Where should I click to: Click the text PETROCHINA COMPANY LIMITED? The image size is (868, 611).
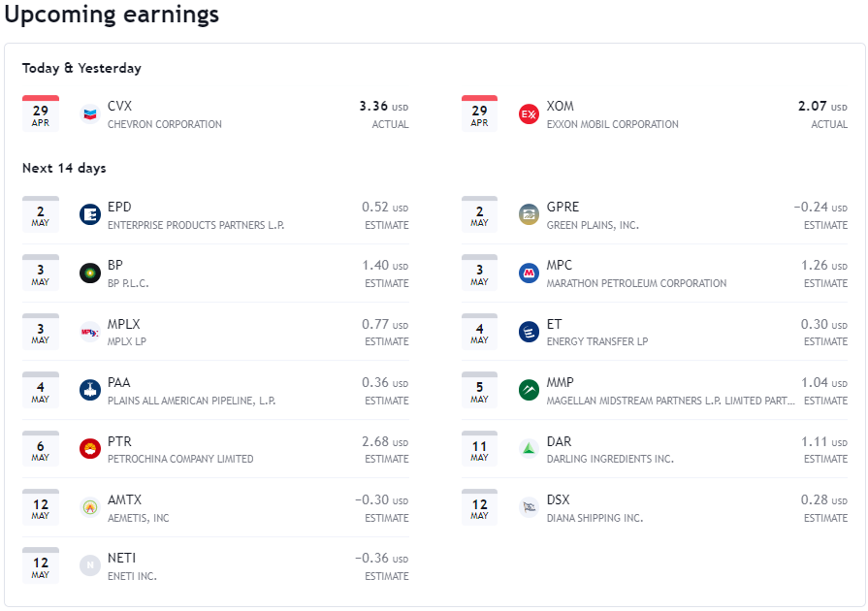coord(180,459)
